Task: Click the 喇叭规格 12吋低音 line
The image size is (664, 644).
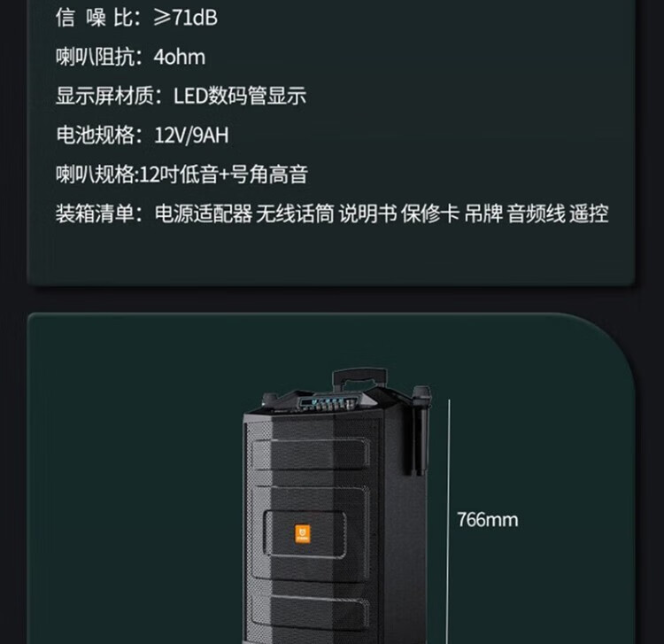Action: pos(181,175)
